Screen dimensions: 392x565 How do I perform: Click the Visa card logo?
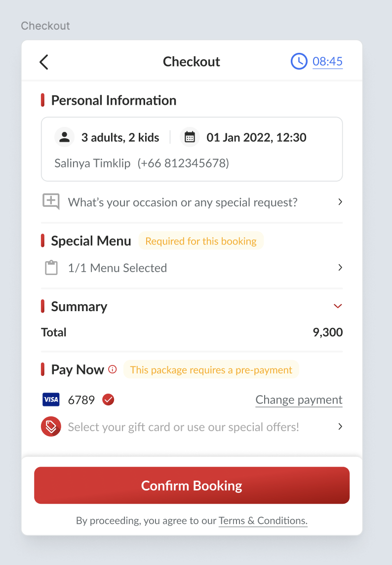51,400
